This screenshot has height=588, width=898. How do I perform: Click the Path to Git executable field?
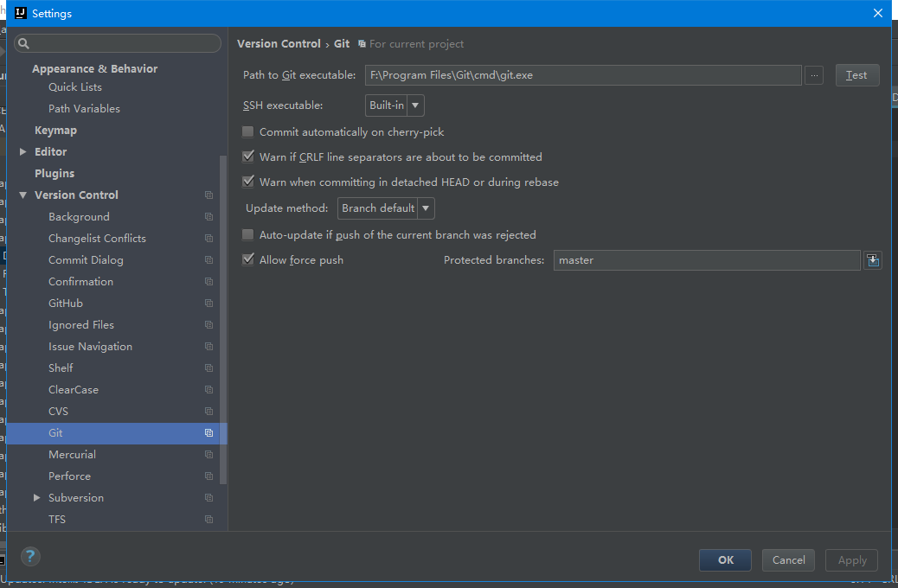tap(583, 75)
